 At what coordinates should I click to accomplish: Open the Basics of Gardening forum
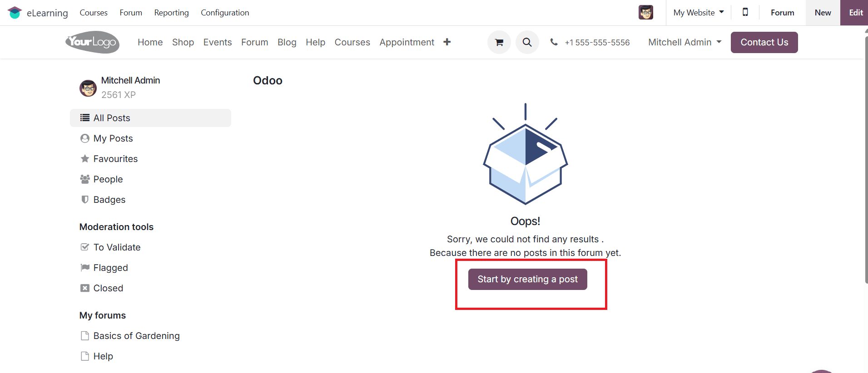point(136,336)
